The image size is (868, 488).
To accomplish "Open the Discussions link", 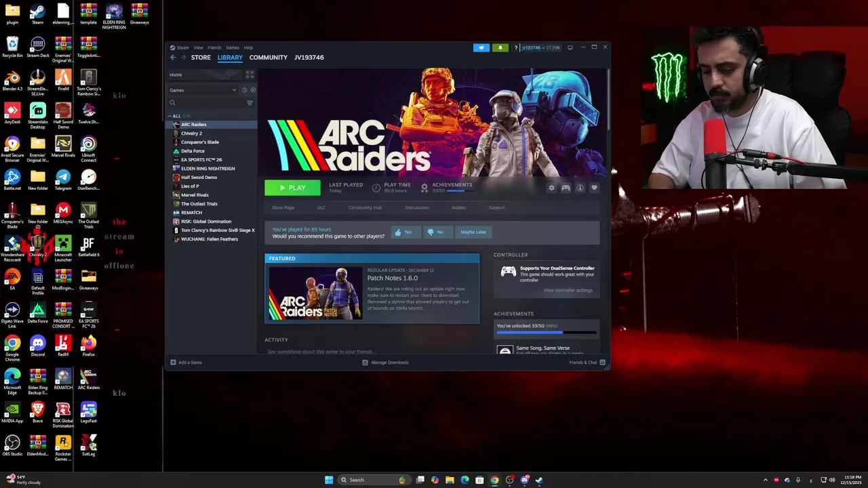I will [x=416, y=207].
